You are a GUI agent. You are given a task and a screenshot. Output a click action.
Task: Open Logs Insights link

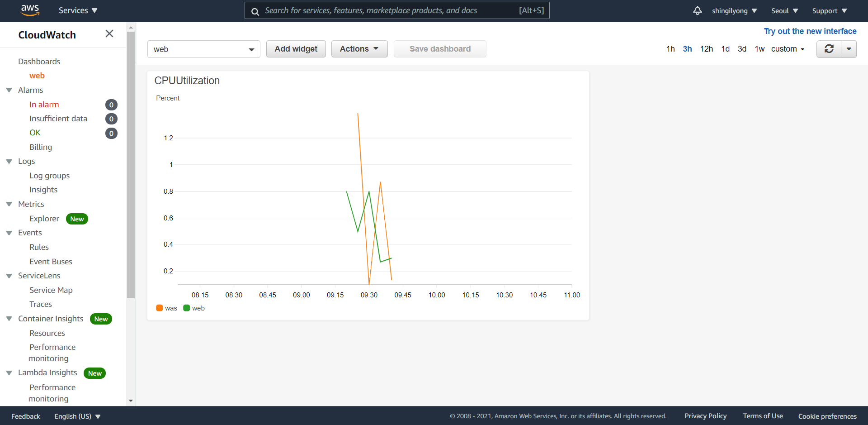tap(43, 190)
